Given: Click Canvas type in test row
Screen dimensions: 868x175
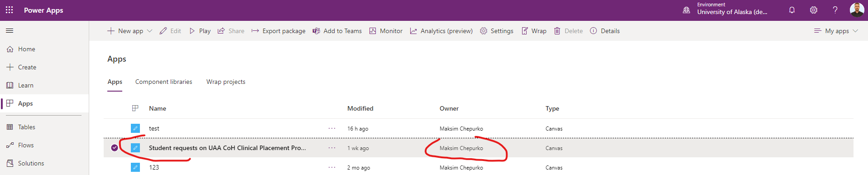Looking at the screenshot, I should pos(554,129).
